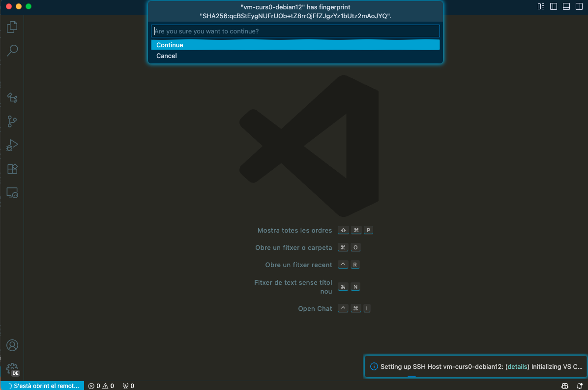The image size is (588, 390).
Task: Select Continue to accept the fingerprint
Action: click(295, 45)
